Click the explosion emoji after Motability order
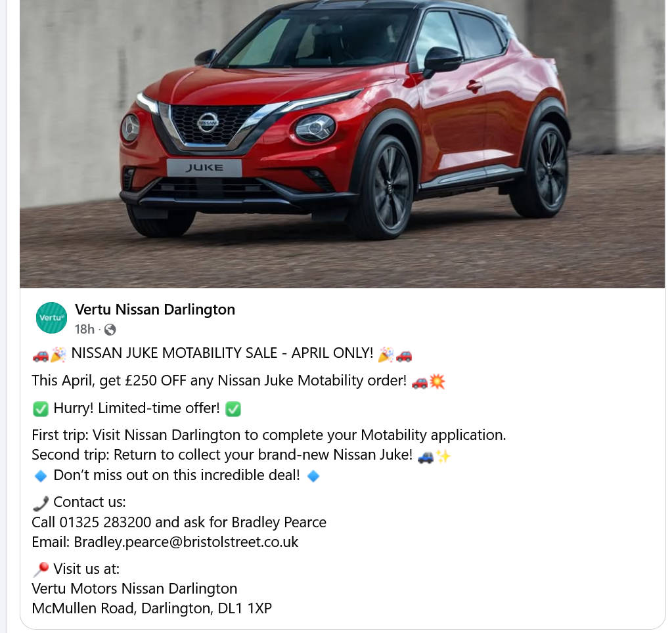This screenshot has width=672, height=633. [x=437, y=381]
